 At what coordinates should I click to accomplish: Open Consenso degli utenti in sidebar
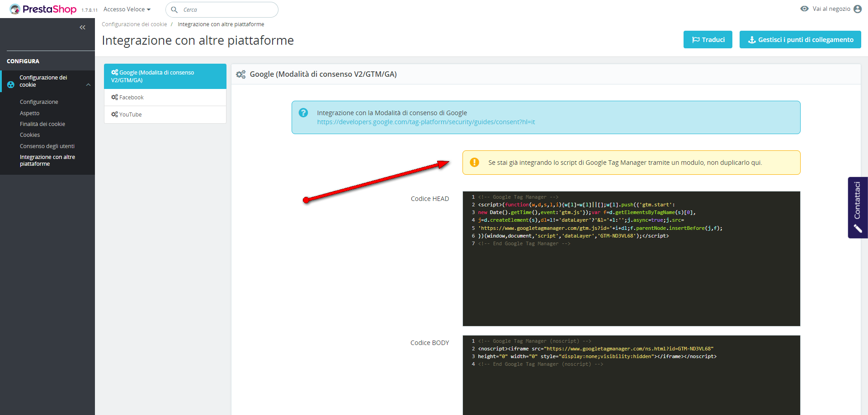click(x=47, y=146)
